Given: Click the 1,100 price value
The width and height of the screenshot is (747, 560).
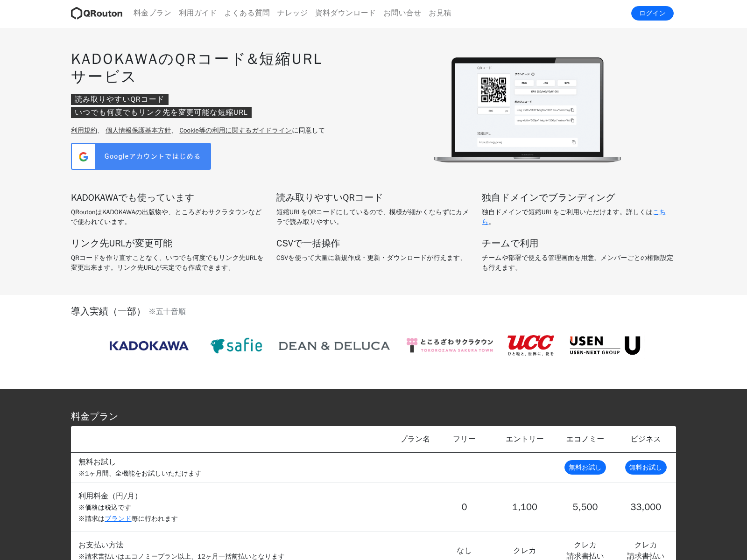Looking at the screenshot, I should (x=525, y=507).
